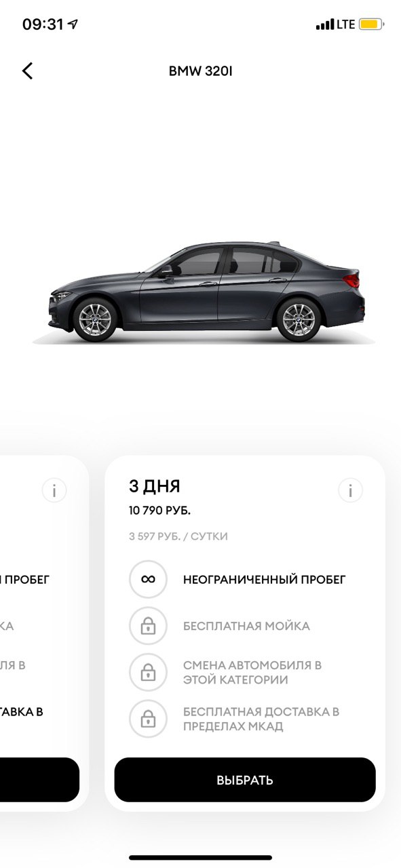
Task: Tap the BMW 320I page title
Action: pos(201,71)
